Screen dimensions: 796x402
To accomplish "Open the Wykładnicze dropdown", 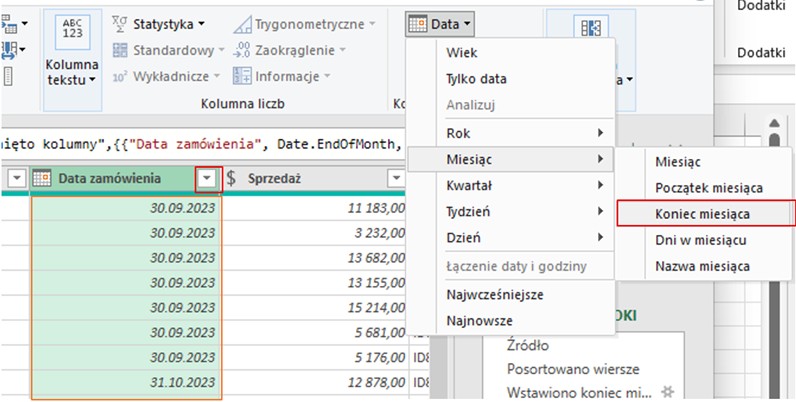I will pos(216,77).
